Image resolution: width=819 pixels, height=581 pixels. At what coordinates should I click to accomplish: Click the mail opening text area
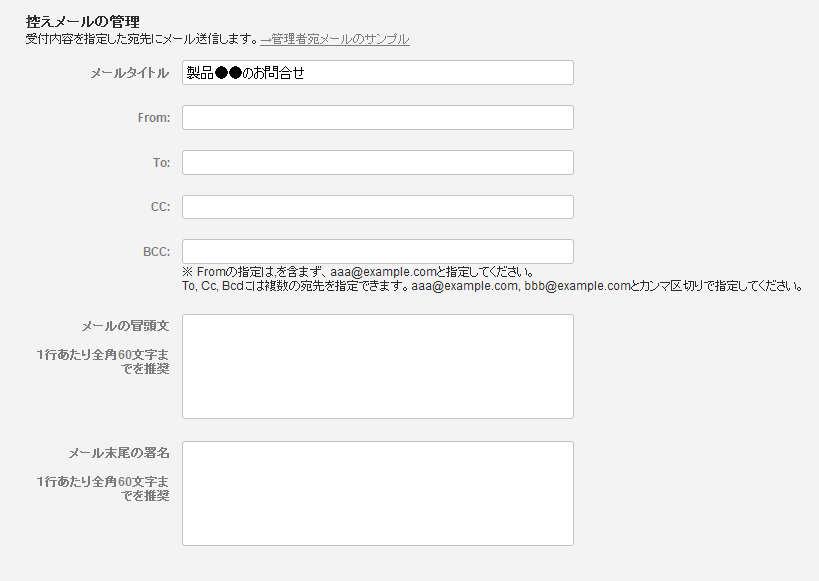377,365
